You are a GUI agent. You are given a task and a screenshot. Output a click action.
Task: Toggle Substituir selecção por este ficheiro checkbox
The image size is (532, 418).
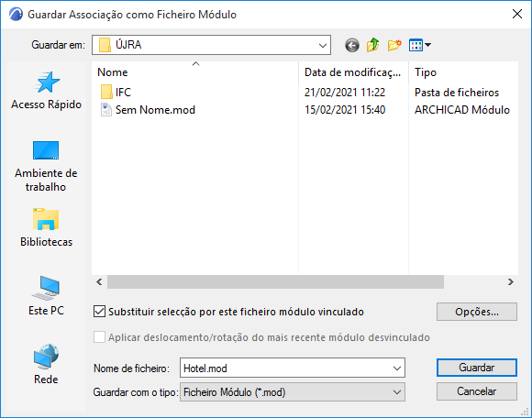coord(99,312)
